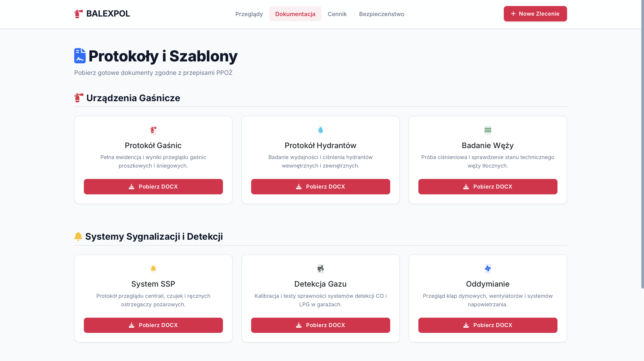This screenshot has width=644, height=361.
Task: Download the Badanie Węży DOCX document
Action: 487,187
